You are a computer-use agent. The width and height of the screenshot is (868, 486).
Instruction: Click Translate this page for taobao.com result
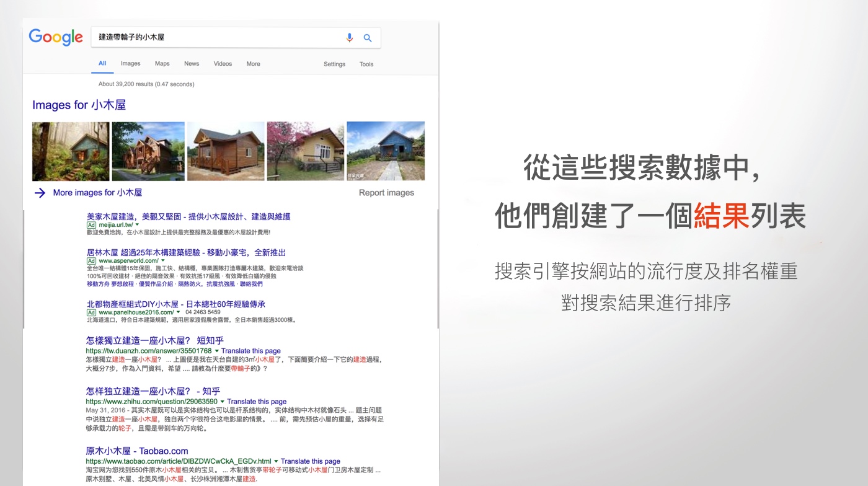point(311,461)
